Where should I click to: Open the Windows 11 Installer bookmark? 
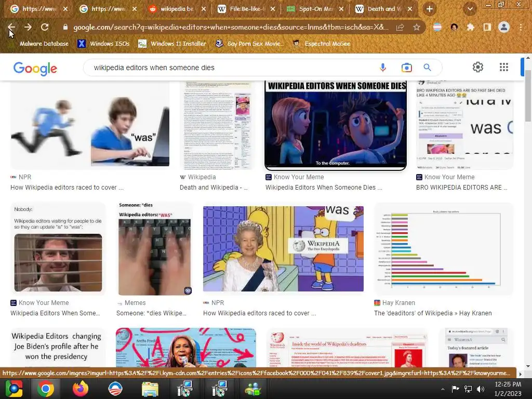(x=172, y=44)
